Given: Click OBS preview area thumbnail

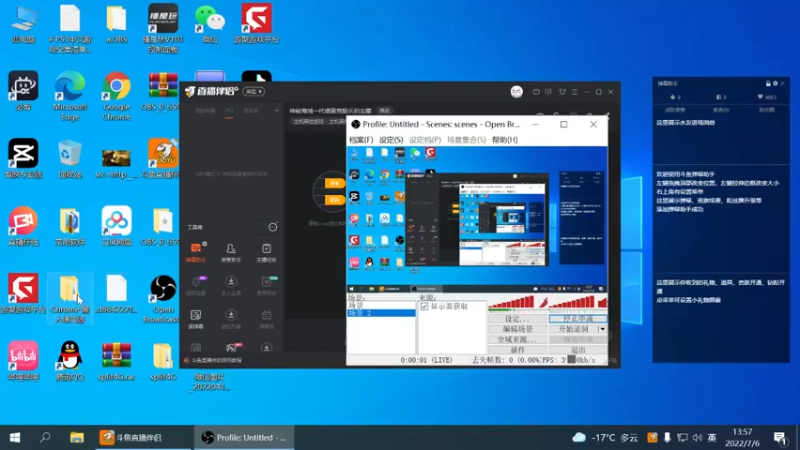Looking at the screenshot, I should pos(477,220).
